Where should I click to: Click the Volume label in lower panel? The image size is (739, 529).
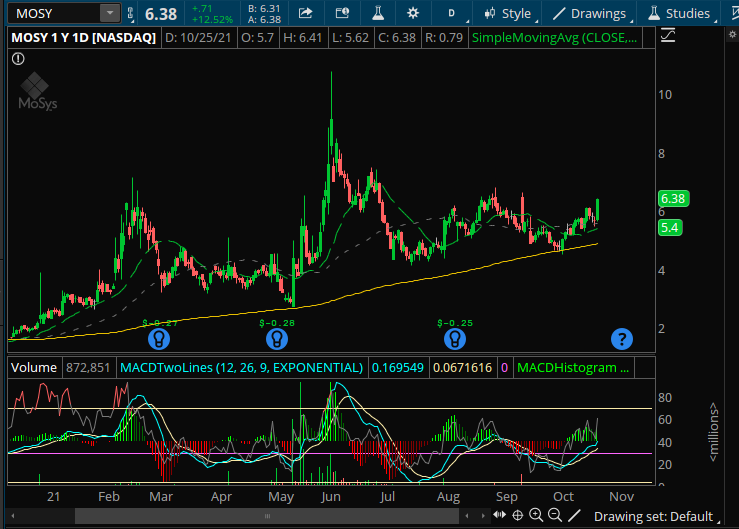click(x=34, y=367)
